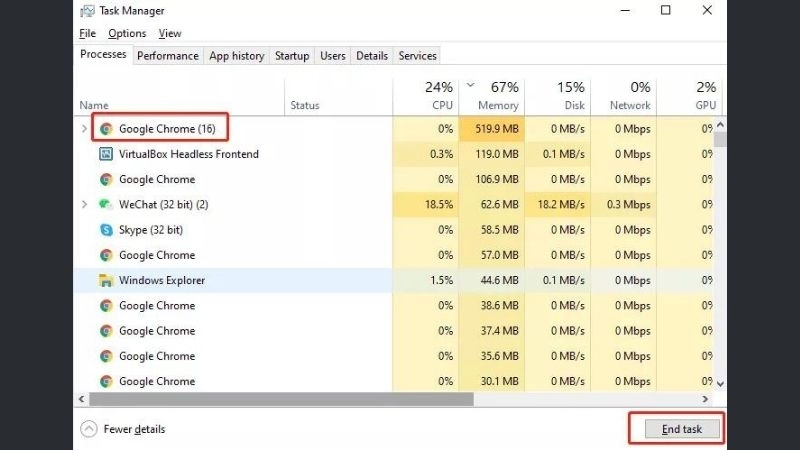This screenshot has width=800, height=450.
Task: Click the 0.3 Mbps network cell
Action: click(623, 204)
